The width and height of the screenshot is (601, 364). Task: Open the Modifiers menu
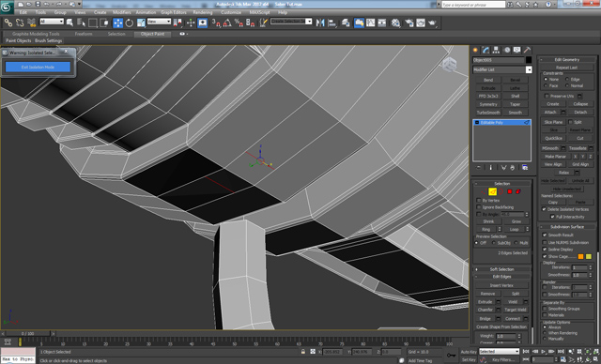pyautogui.click(x=122, y=12)
